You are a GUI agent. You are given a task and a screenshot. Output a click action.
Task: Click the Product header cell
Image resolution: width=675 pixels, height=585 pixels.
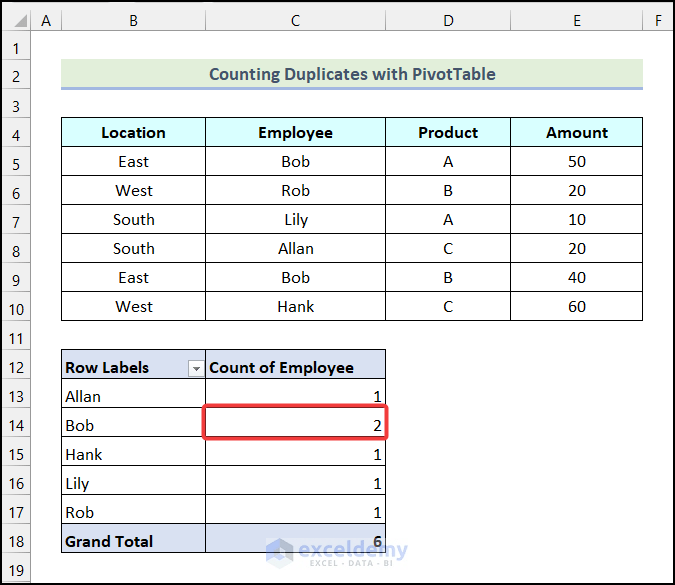(448, 132)
